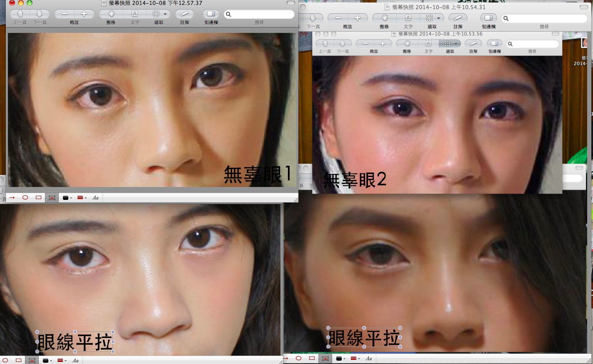
Task: Open the Aa fonts panel in the bottom-right window
Action: point(369,358)
